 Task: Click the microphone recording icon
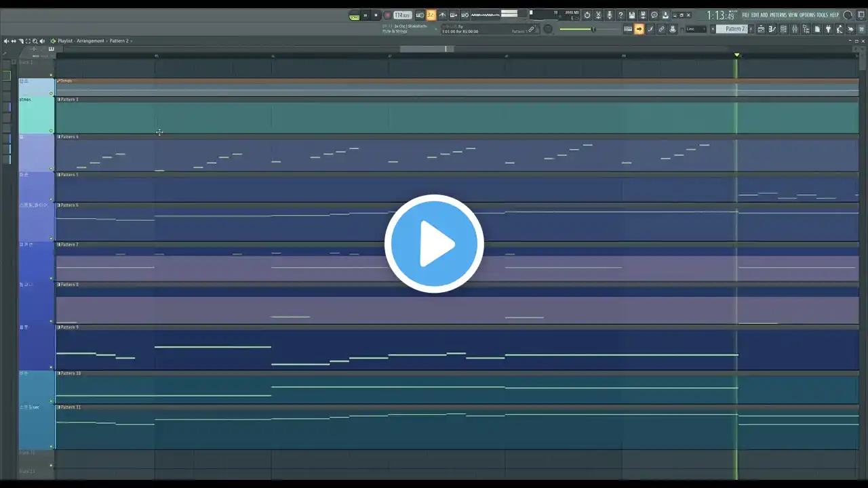610,15
